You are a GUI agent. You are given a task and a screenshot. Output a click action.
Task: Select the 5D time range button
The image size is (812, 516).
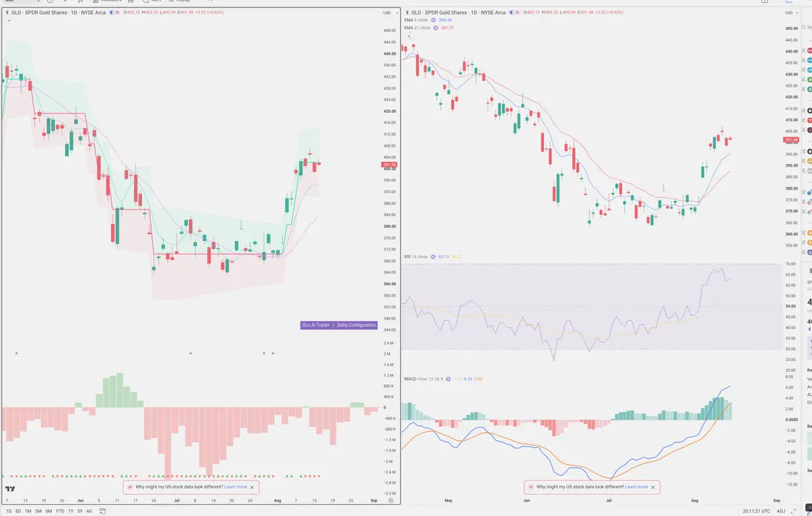tap(18, 511)
